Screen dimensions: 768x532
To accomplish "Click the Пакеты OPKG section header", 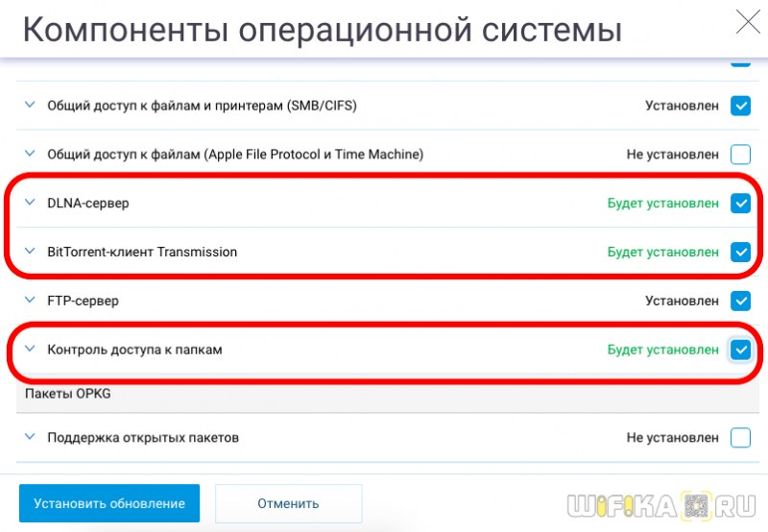I will click(68, 394).
